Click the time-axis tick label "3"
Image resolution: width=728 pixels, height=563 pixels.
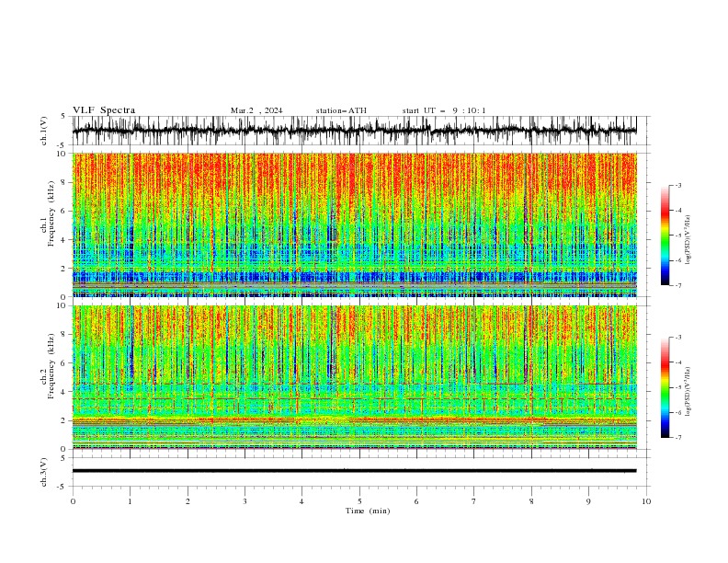(245, 501)
